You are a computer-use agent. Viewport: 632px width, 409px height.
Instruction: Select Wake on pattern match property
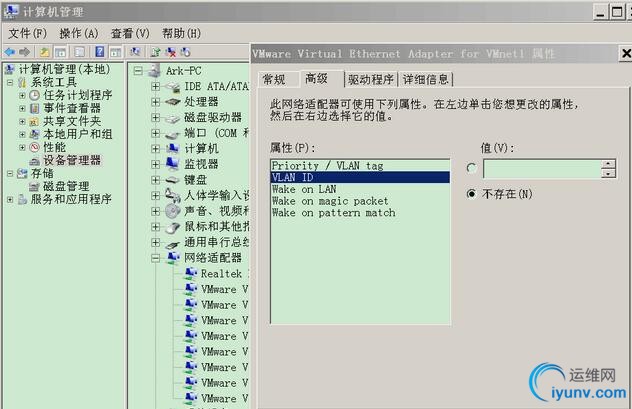click(360, 212)
